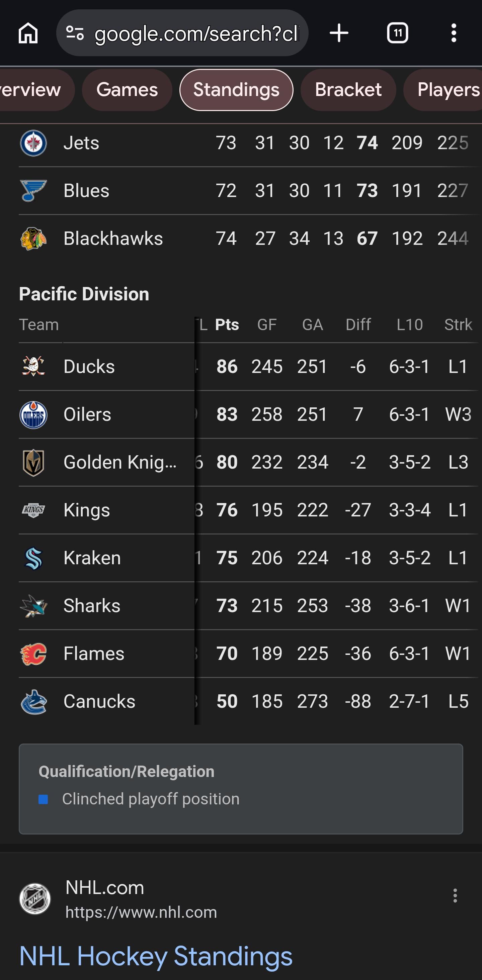Screen dimensions: 482x980
Task: Open the NHL Hockey Standings link
Action: pos(156,956)
